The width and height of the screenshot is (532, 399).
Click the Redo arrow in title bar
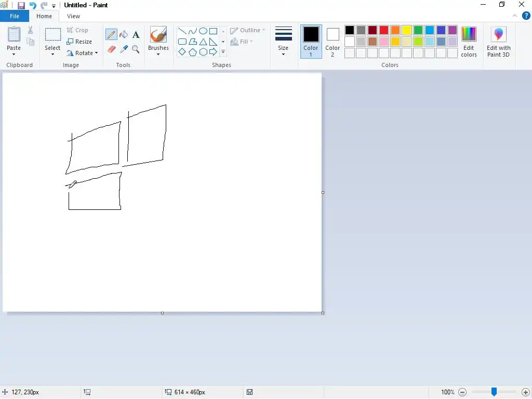(x=44, y=5)
